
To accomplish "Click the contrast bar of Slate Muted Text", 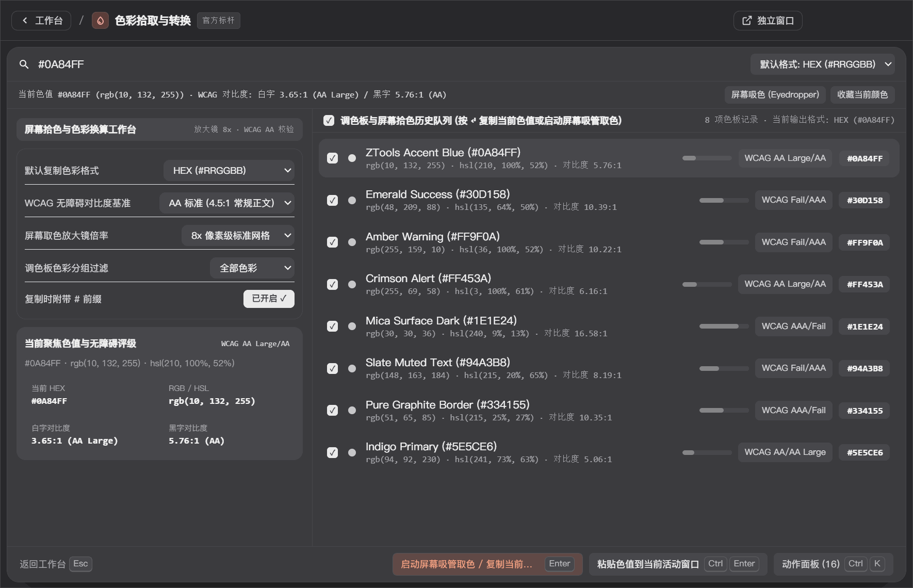I will click(x=724, y=369).
